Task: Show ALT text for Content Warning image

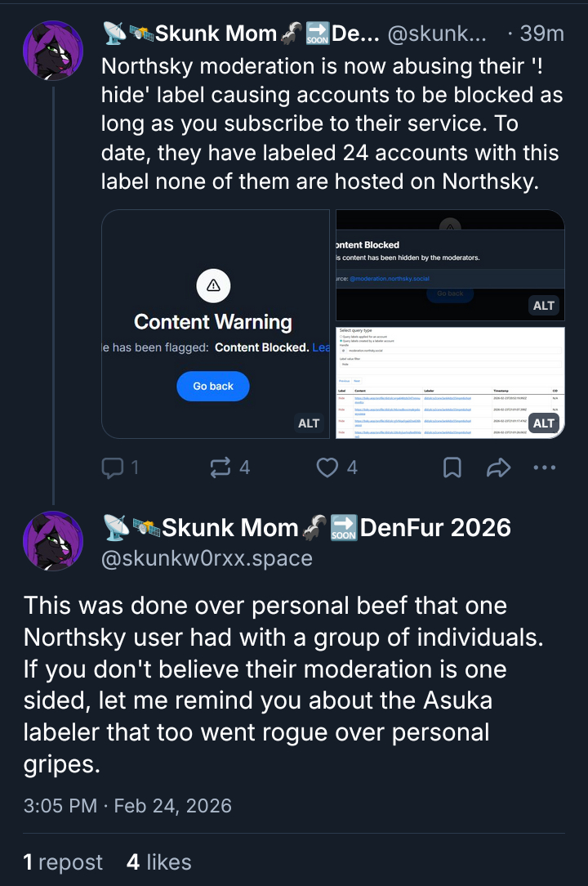Action: click(x=309, y=423)
